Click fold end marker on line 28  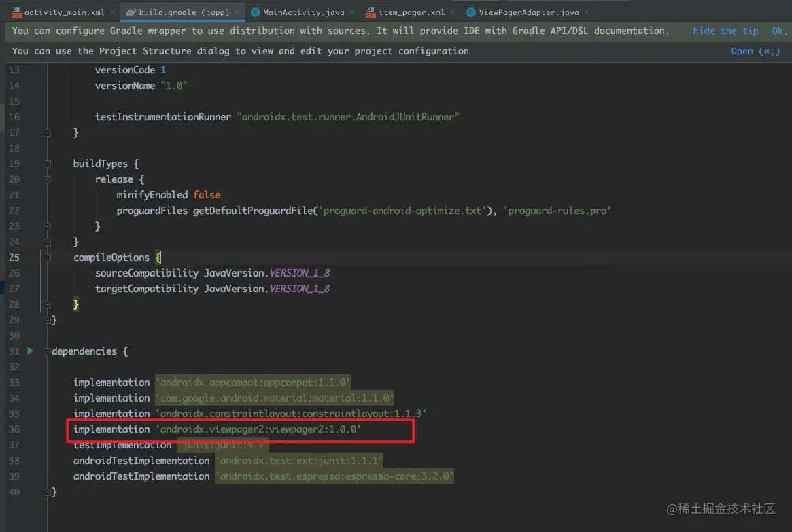(x=47, y=305)
